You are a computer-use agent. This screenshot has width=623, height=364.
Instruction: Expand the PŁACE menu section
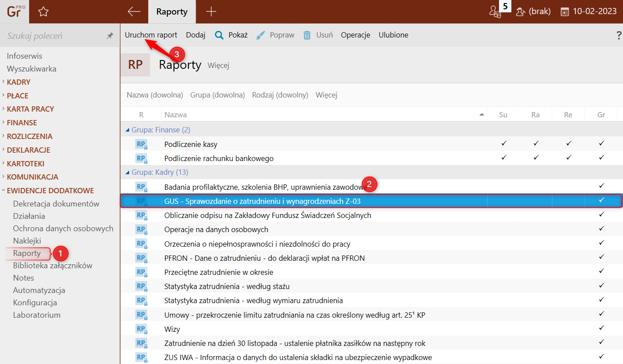point(18,96)
